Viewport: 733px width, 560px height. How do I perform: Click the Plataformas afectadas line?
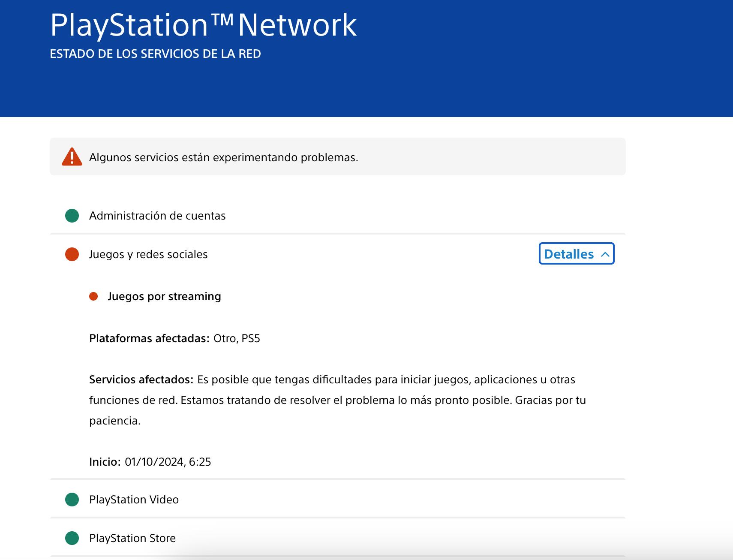(174, 338)
